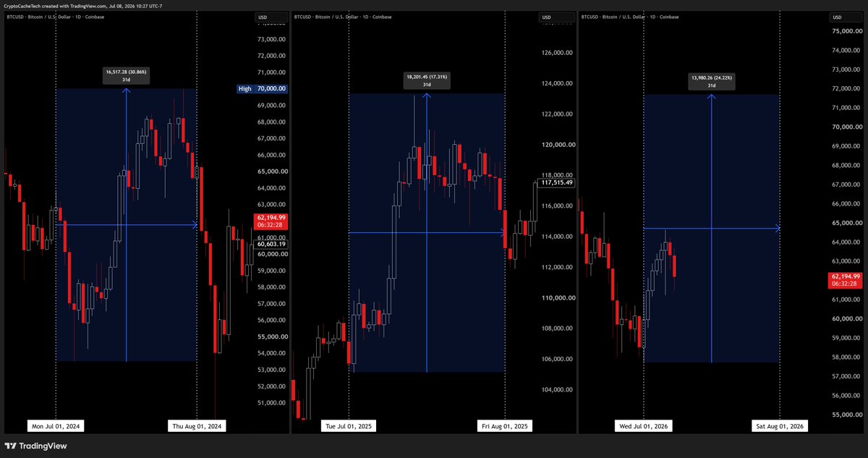Image resolution: width=868 pixels, height=458 pixels.
Task: Click the 104,000.00 price axis tick
Action: point(557,390)
